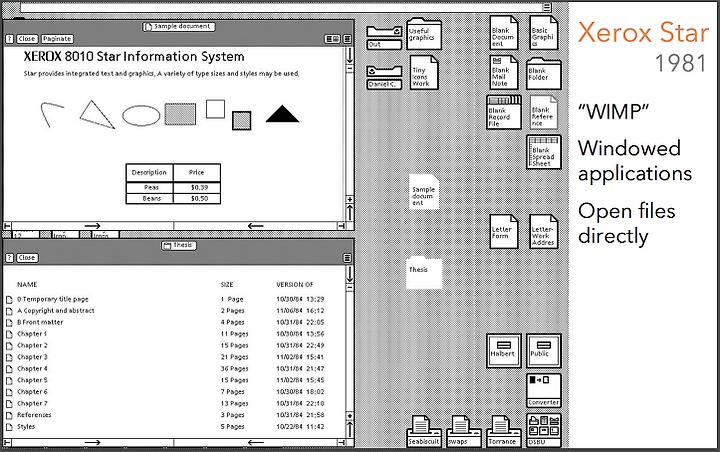Click the 'Description' table header cell
This screenshot has height=452, width=720.
pyautogui.click(x=149, y=173)
